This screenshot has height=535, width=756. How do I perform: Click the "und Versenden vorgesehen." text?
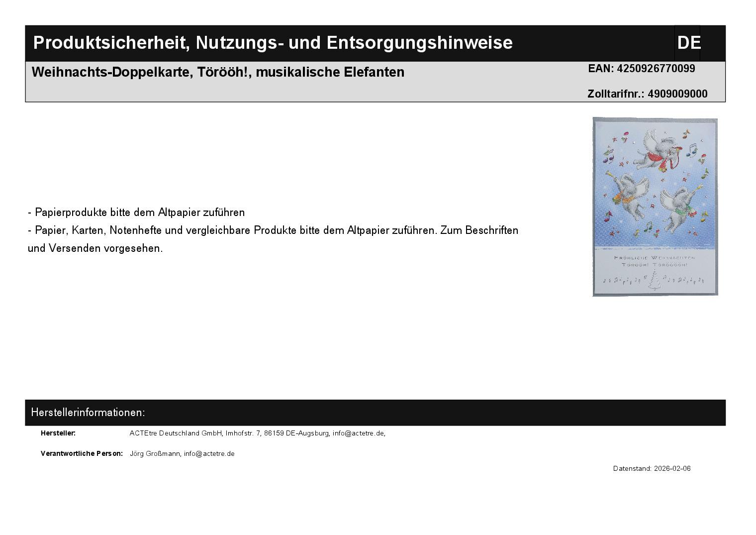95,248
